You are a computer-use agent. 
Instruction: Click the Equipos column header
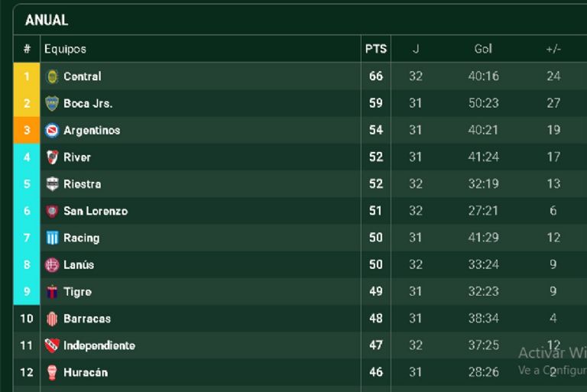(x=65, y=49)
